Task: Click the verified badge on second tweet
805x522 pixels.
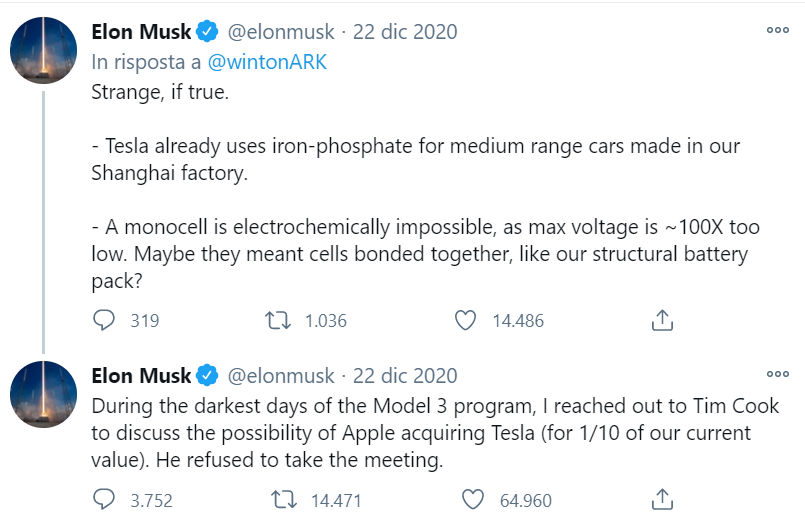Action: coord(207,376)
